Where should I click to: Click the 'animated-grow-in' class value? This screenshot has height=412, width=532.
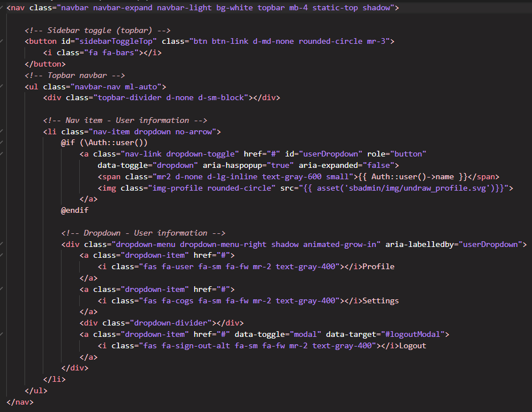339,244
